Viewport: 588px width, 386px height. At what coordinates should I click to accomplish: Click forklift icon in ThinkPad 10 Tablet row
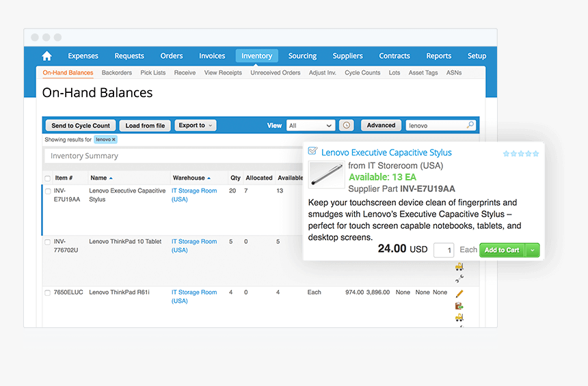coord(459,266)
